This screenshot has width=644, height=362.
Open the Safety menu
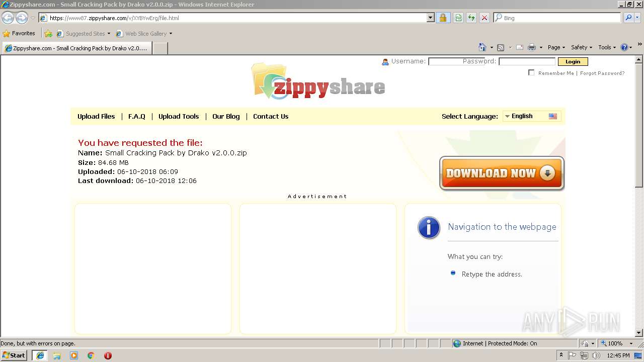pyautogui.click(x=582, y=47)
